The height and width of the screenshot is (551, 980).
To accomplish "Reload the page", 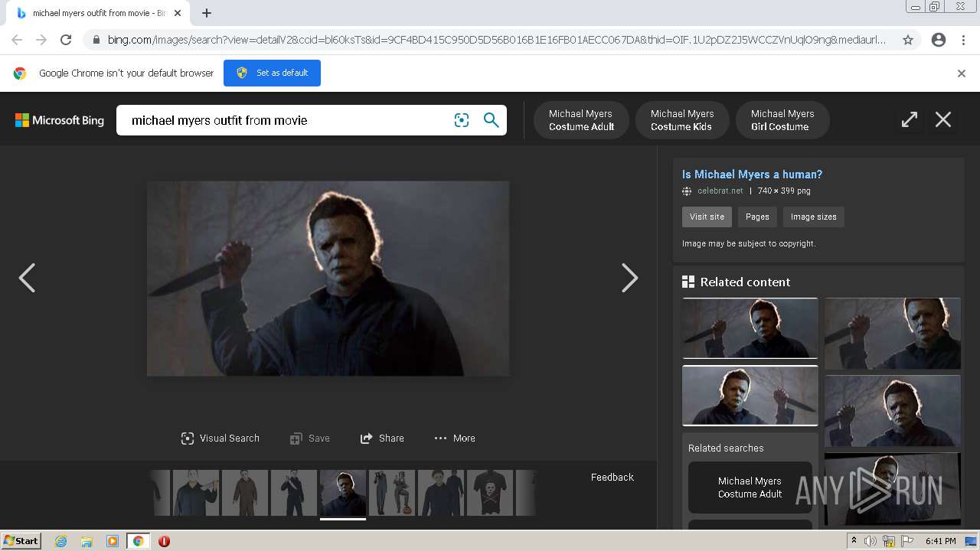I will [66, 40].
